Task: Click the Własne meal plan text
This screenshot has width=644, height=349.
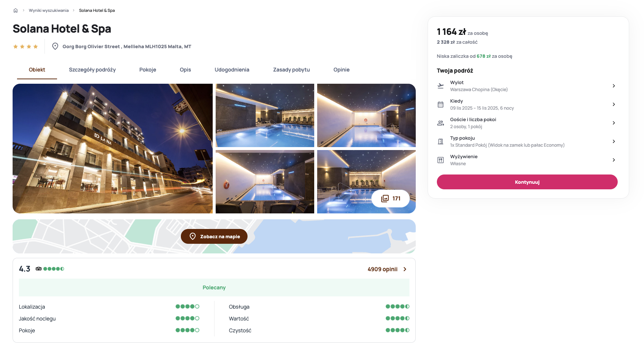Action: [x=458, y=164]
